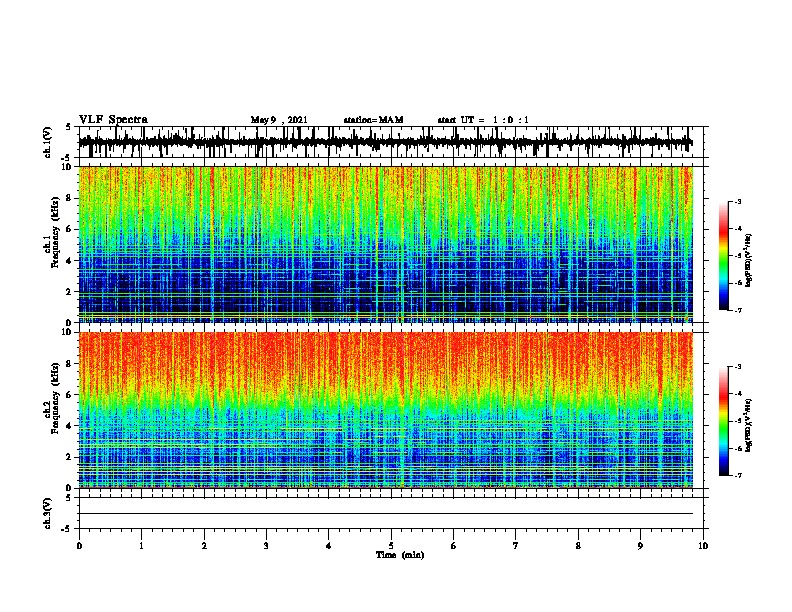Click the "-7" label on ch.1 colorbar
This screenshot has width=792, height=612.
(x=738, y=310)
